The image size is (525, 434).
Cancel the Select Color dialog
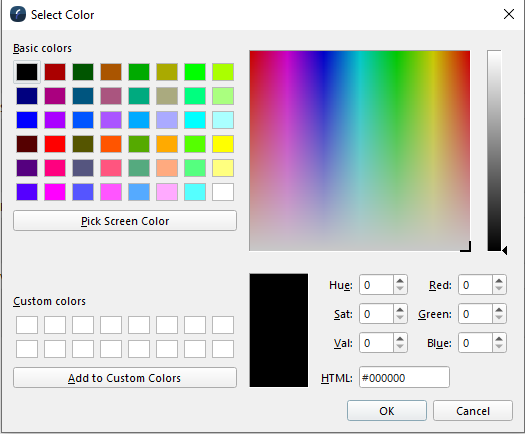click(473, 411)
